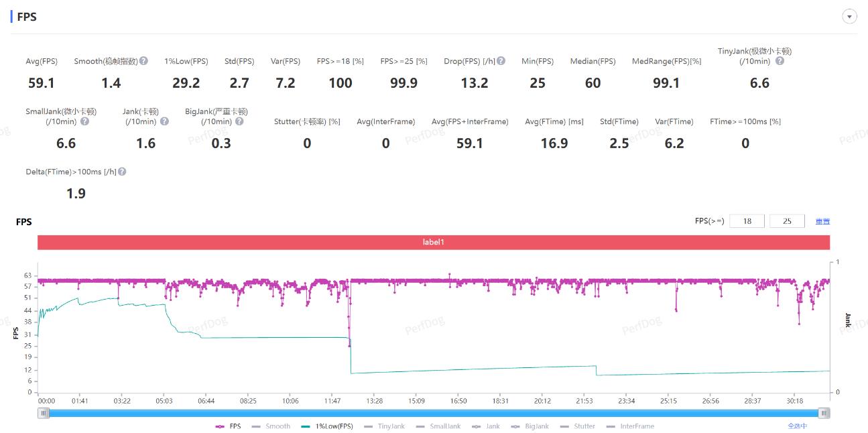Image resolution: width=868 pixels, height=433 pixels.
Task: Click the 重置 reset link
Action: click(822, 221)
